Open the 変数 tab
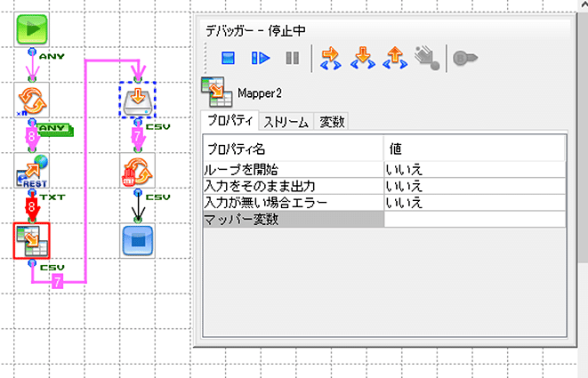The image size is (588, 378). pyautogui.click(x=331, y=123)
